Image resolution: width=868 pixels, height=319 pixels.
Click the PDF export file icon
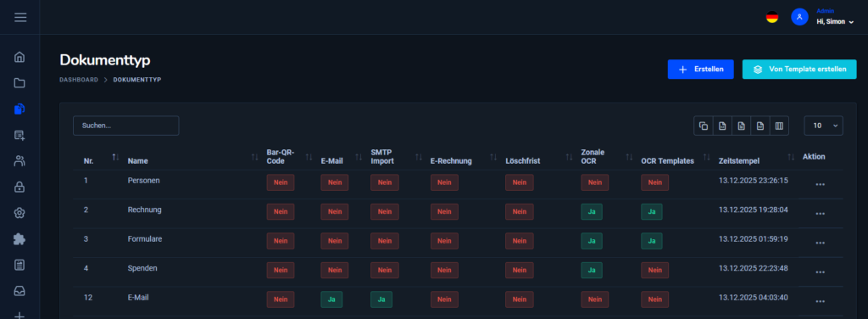760,126
